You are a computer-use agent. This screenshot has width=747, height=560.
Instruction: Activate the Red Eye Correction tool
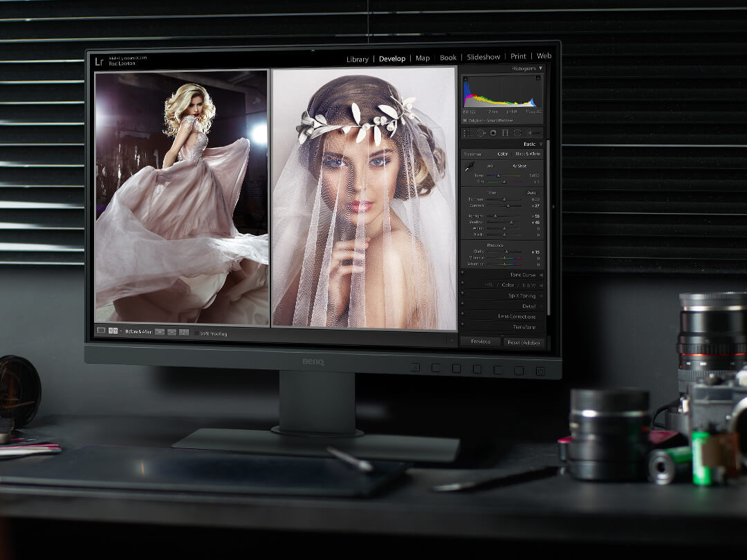[492, 133]
